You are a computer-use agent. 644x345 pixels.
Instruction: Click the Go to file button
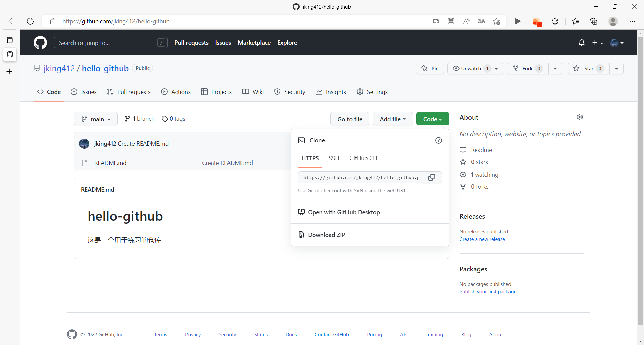[x=350, y=119]
